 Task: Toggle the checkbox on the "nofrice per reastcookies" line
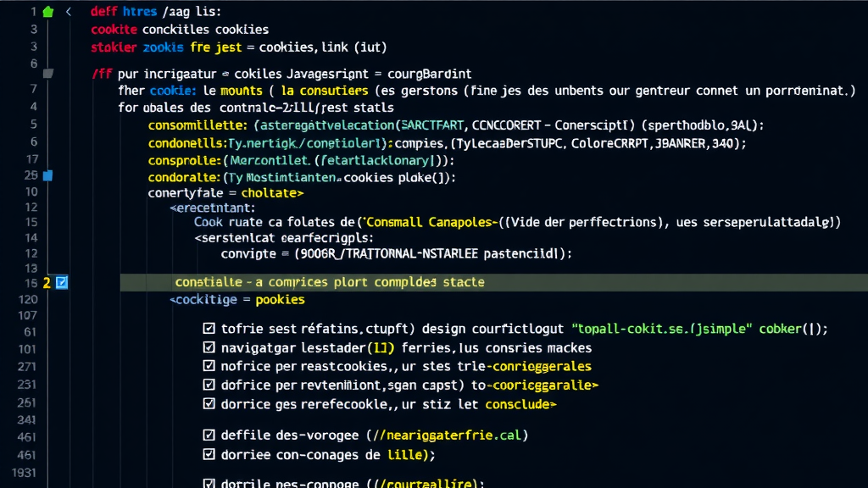(209, 366)
